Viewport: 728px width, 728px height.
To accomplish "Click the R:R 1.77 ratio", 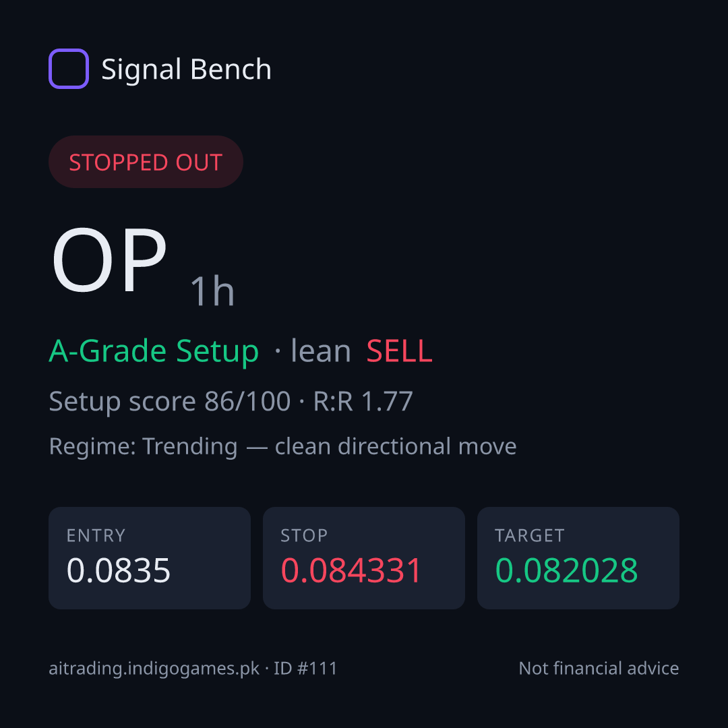I will pos(363,401).
